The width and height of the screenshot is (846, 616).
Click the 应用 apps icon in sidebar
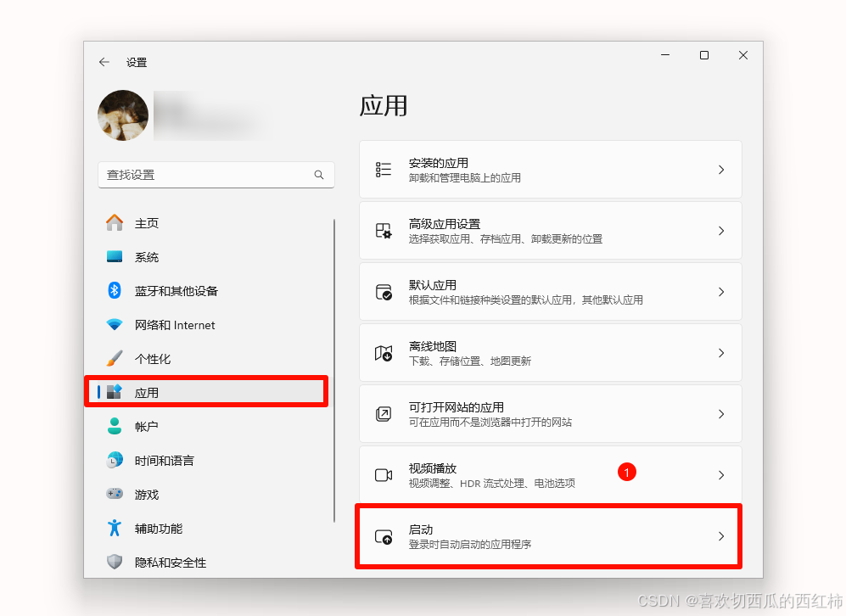point(115,392)
